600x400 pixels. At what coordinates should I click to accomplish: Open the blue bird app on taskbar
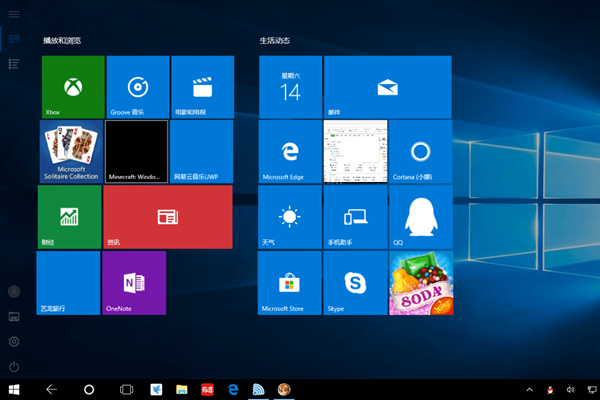click(156, 390)
